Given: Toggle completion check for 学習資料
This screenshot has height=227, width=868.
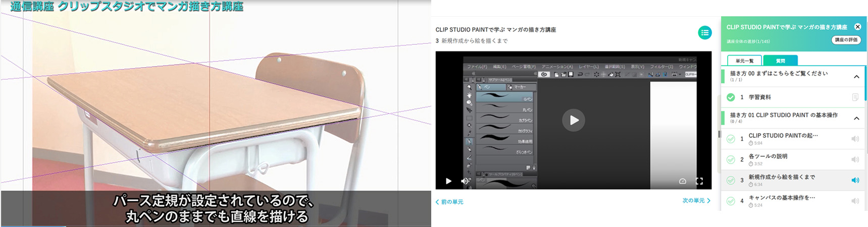Looking at the screenshot, I should coord(731,97).
